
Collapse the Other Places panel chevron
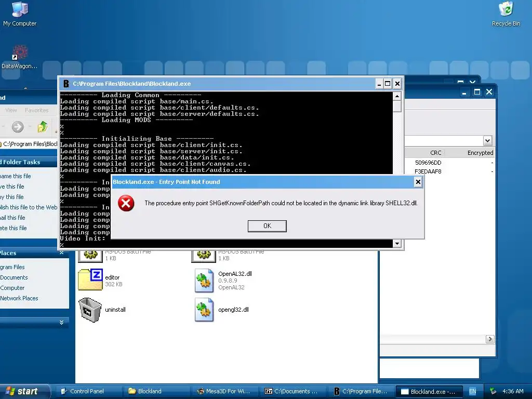pyautogui.click(x=61, y=253)
